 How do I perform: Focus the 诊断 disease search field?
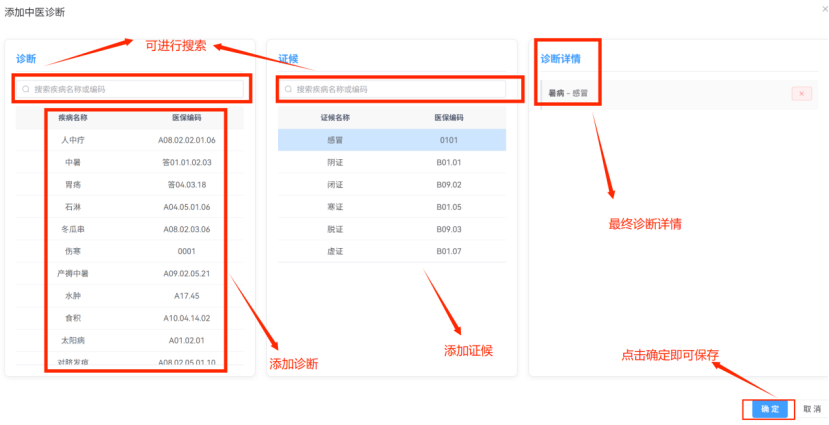tap(135, 89)
